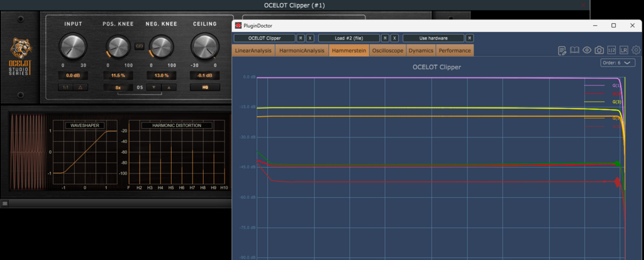Take a snapshot with the camera icon
This screenshot has width=644, height=260.
pos(599,50)
